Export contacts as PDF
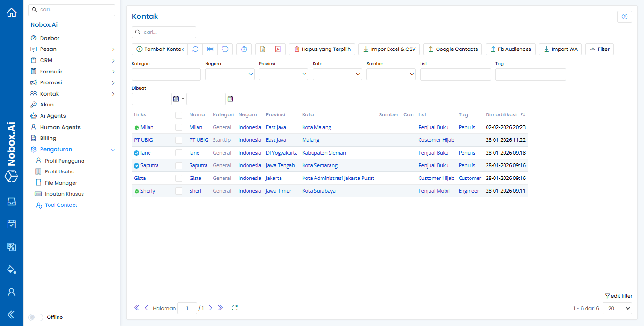Image resolution: width=644 pixels, height=326 pixels. click(278, 49)
